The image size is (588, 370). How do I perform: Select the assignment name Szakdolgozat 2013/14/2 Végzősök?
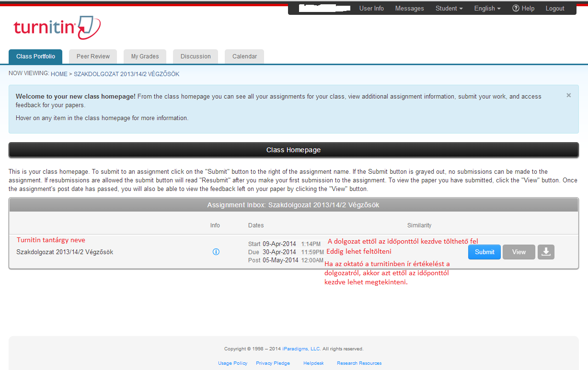[x=65, y=252]
